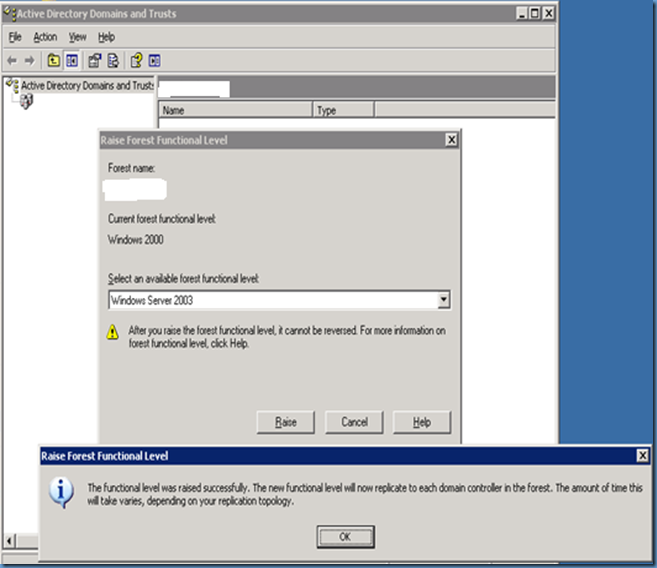Click Cancel in Raise Forest Functional Level dialog
The height and width of the screenshot is (568, 657).
click(x=354, y=422)
